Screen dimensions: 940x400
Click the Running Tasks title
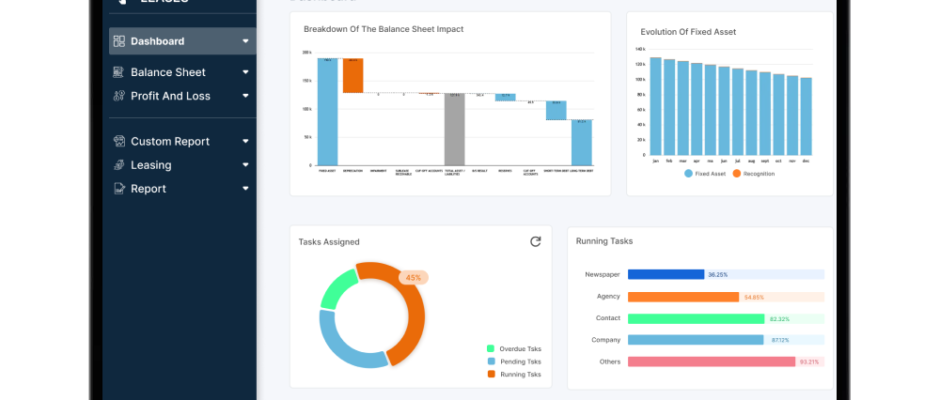(x=604, y=241)
